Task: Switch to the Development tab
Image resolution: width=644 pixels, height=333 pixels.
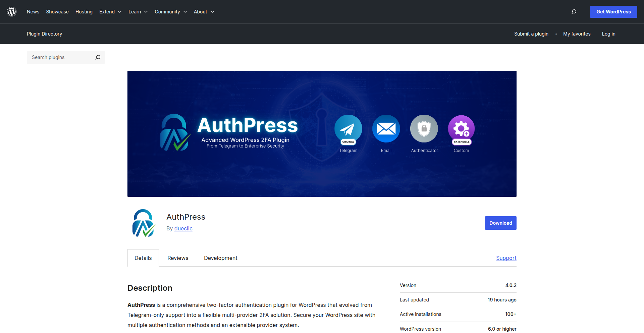Action: 221,258
